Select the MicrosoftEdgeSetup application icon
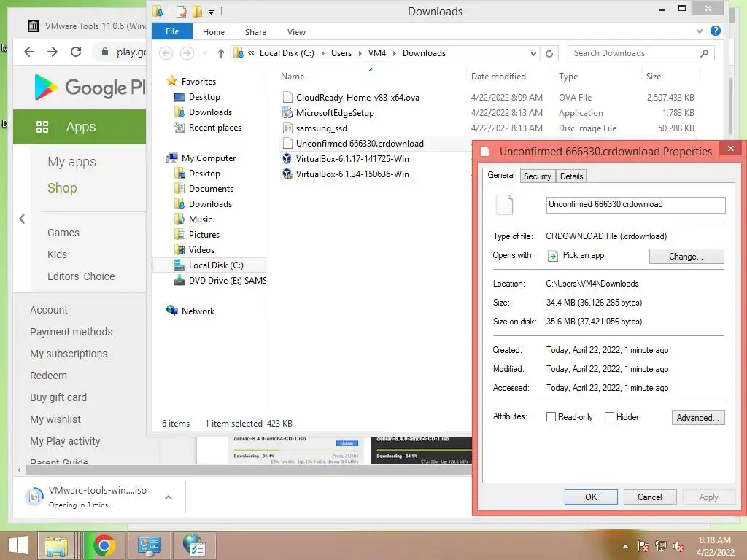Screen dimensions: 747x560 [x=287, y=113]
